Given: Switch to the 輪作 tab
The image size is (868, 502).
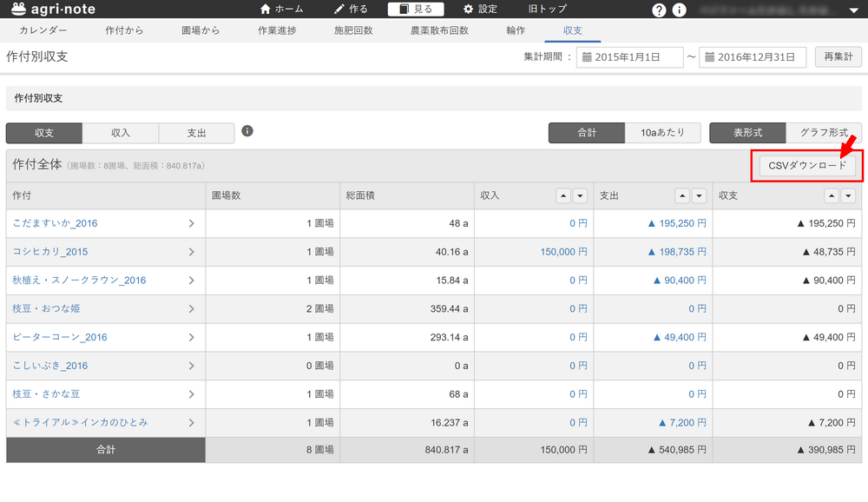Looking at the screenshot, I should click(x=515, y=30).
